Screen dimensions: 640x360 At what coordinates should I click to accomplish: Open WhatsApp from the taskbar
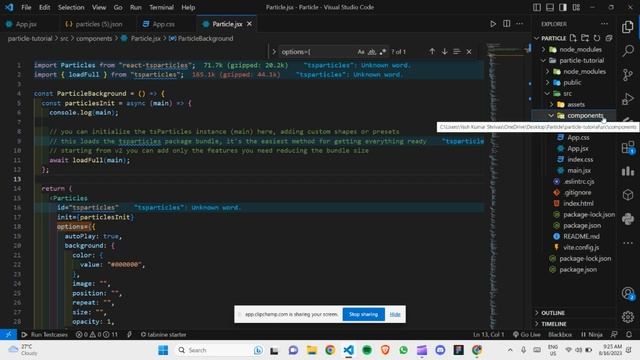tap(404, 350)
